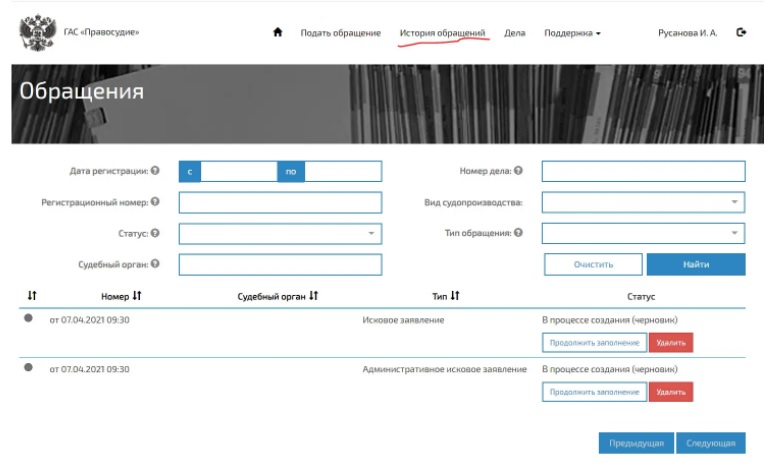
Task: Delete the Исковое заявление draft
Action: (x=671, y=342)
